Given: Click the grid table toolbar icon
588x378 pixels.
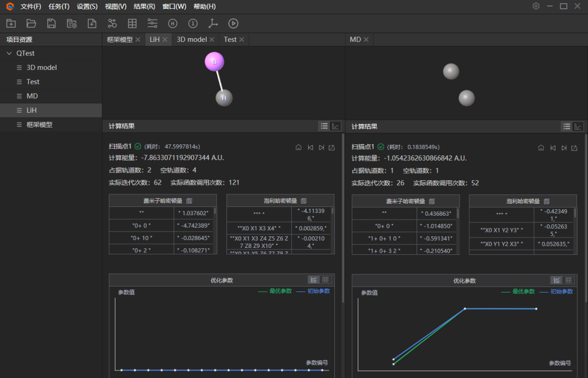Looking at the screenshot, I should point(132,23).
